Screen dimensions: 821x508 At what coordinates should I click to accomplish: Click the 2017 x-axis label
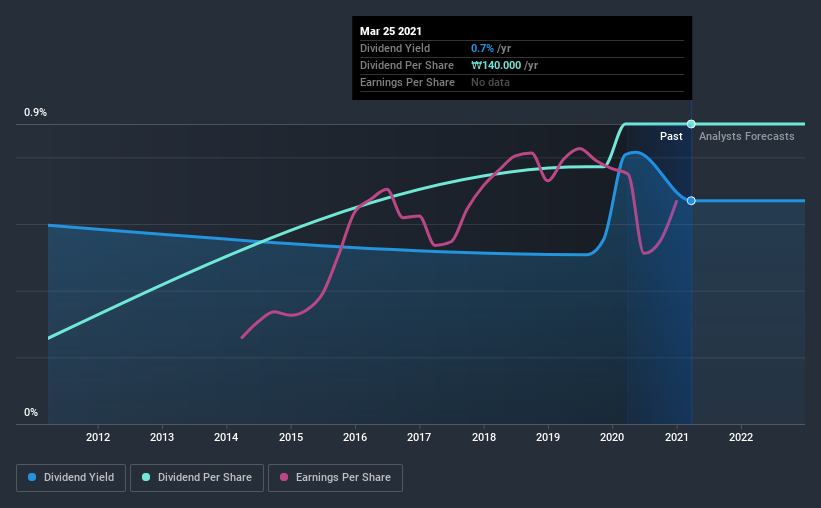click(x=419, y=437)
